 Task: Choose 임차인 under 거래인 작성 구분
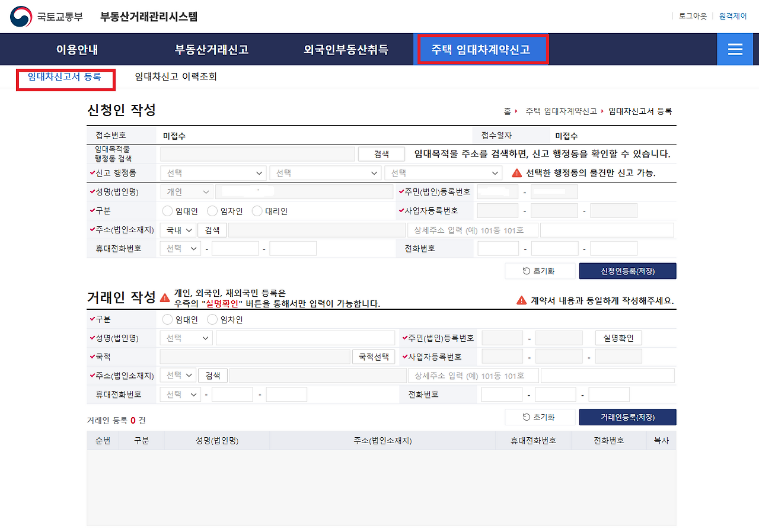212,319
